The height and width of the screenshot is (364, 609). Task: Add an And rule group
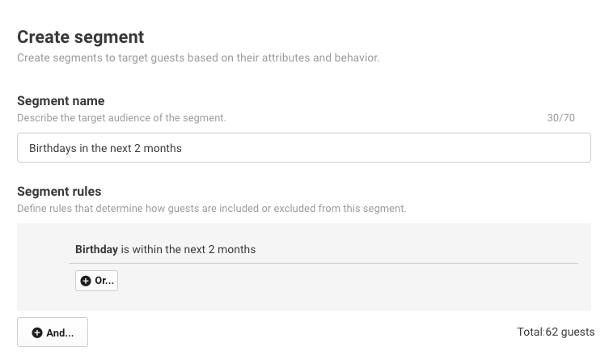(x=53, y=332)
